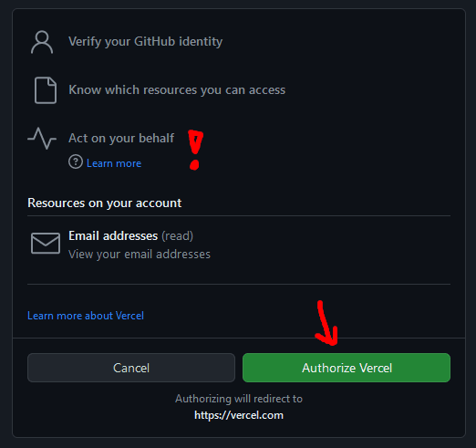Open Learn more about Vercel link
Viewport: 476px width, 448px height.
pyautogui.click(x=86, y=316)
